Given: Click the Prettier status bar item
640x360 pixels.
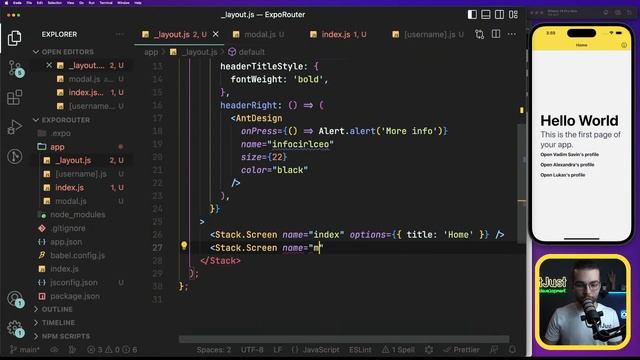Looking at the screenshot, I should [x=462, y=349].
